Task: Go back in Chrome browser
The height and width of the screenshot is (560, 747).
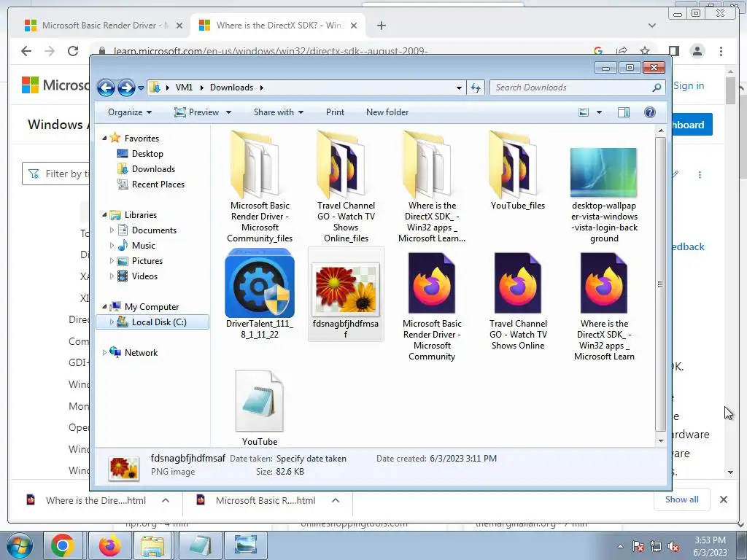Action: (x=26, y=51)
